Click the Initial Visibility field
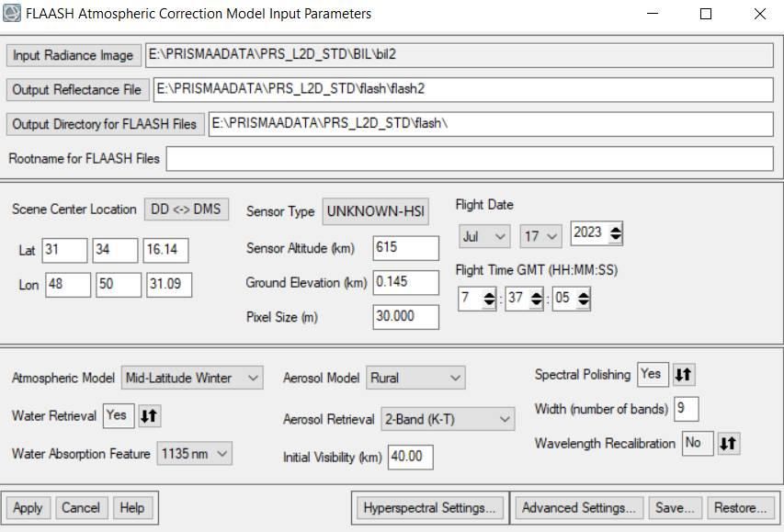The width and height of the screenshot is (784, 532). [x=411, y=457]
